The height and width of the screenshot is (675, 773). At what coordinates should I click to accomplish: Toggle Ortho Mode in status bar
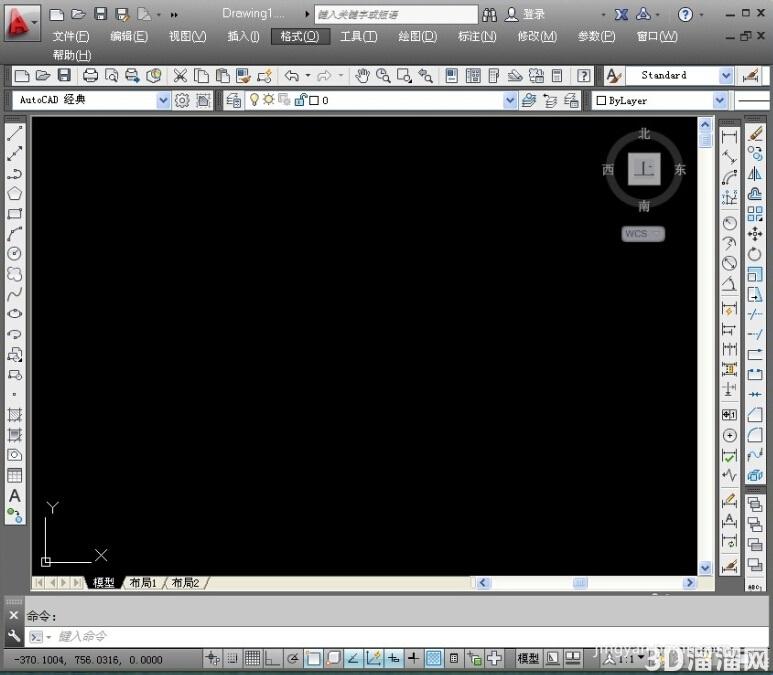click(273, 658)
